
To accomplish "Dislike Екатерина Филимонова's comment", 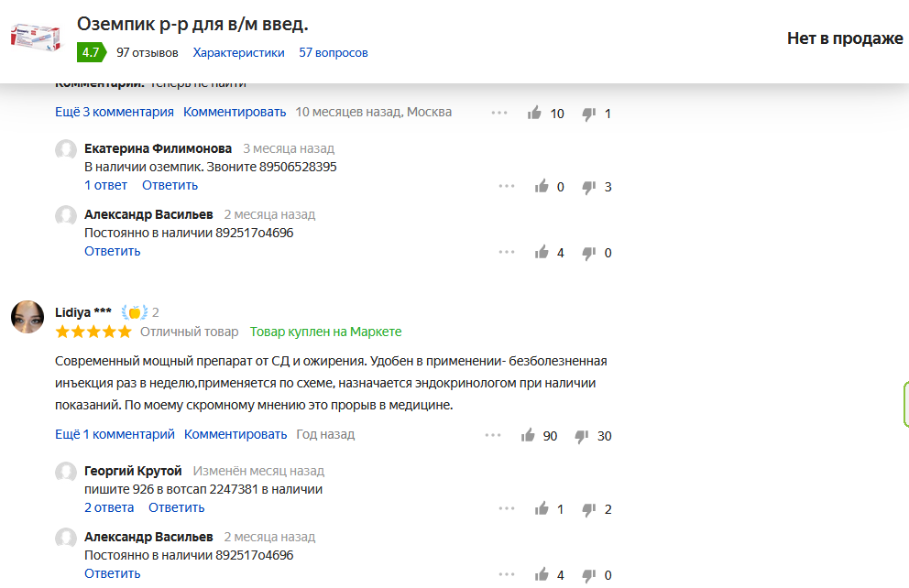I will pos(588,187).
